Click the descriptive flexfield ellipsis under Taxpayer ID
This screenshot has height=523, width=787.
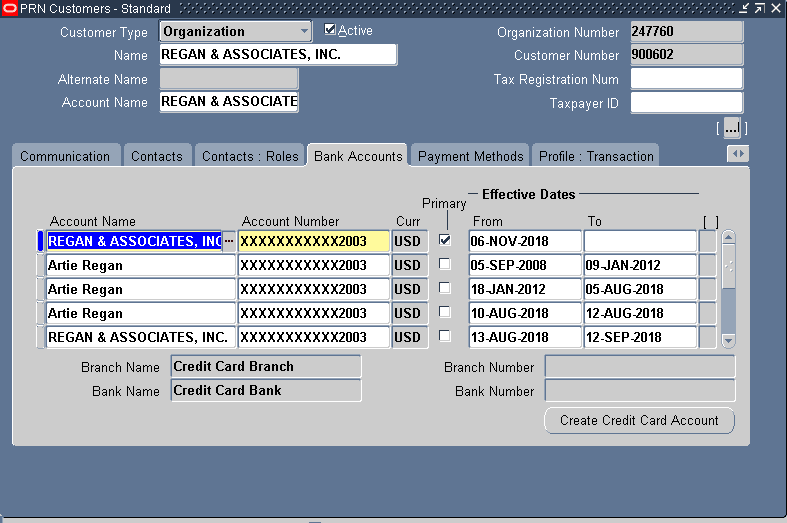(x=732, y=128)
